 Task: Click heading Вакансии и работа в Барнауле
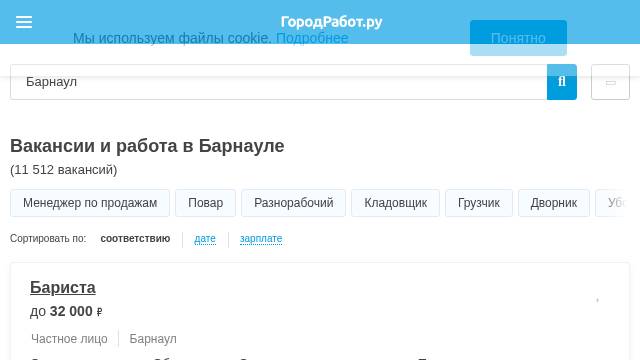coord(147,146)
